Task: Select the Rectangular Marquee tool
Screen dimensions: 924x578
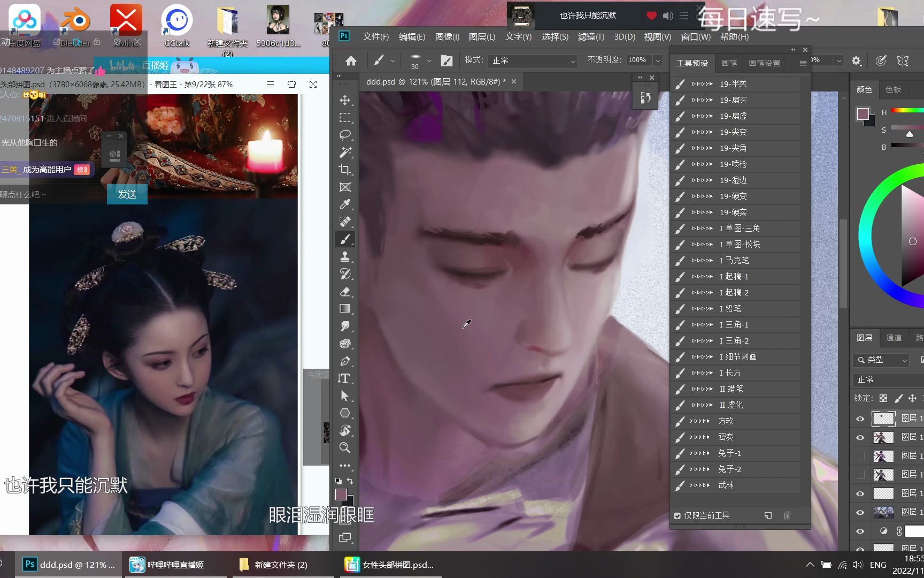Action: click(345, 118)
